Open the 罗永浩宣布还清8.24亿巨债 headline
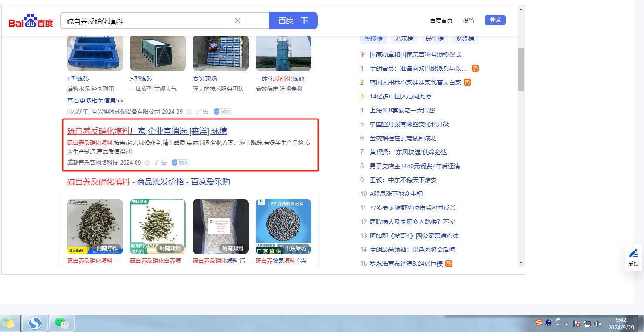The image size is (644, 332). (x=406, y=264)
